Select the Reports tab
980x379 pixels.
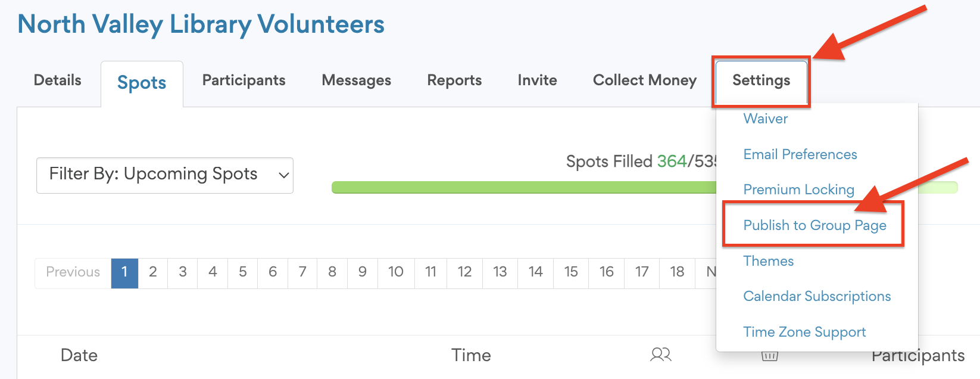[454, 80]
